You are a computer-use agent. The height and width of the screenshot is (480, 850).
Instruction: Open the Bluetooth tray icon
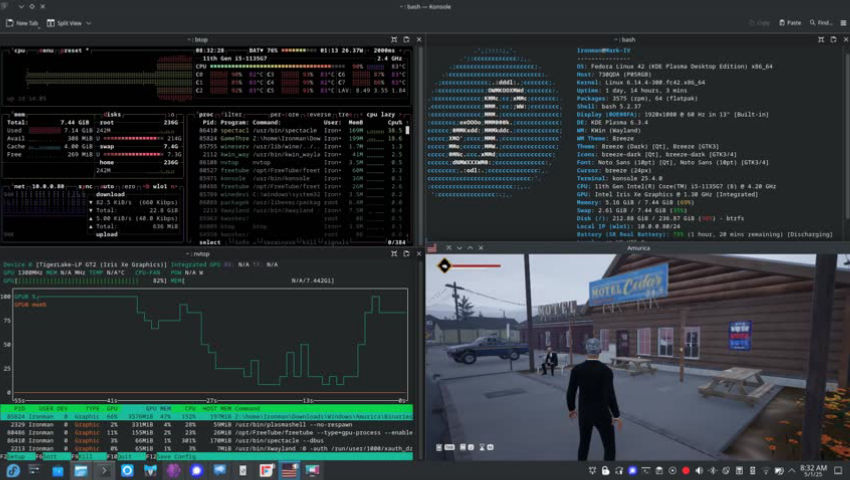(712, 471)
